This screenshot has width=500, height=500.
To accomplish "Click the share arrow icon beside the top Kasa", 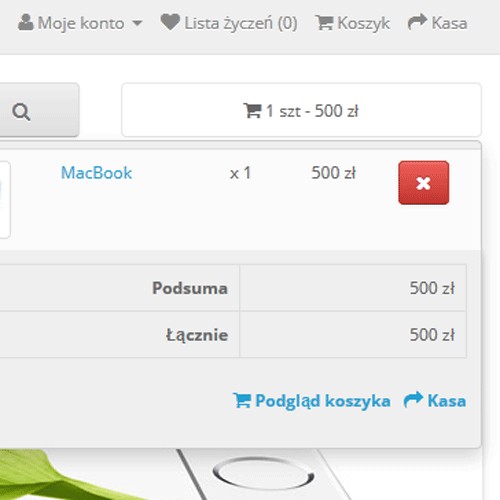I will 417,22.
